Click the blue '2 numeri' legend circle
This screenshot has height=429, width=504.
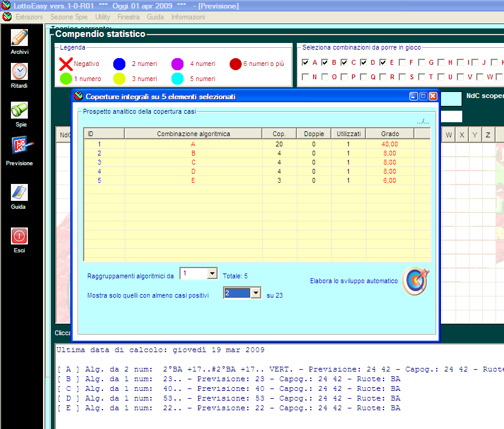tap(119, 64)
